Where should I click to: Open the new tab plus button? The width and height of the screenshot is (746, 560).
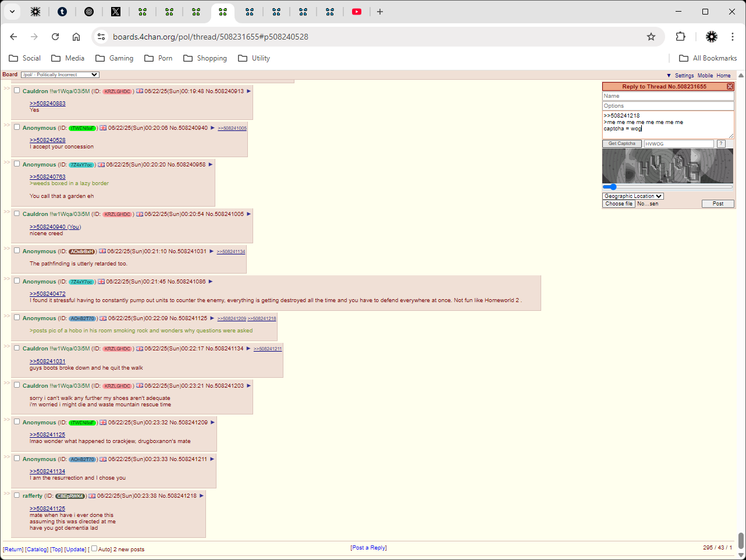point(380,12)
